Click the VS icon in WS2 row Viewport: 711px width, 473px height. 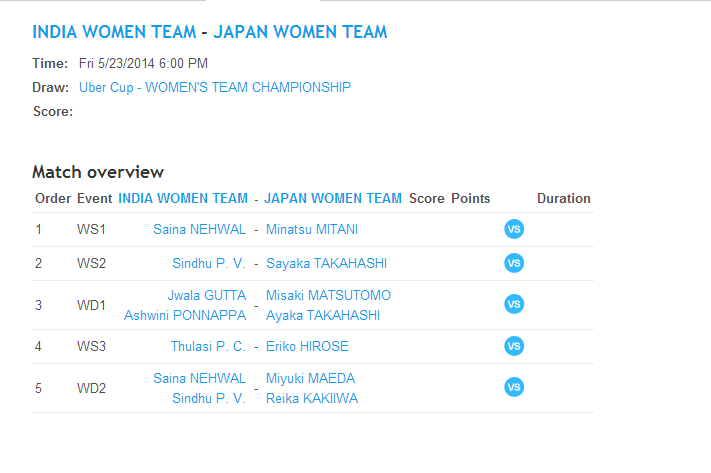(514, 263)
